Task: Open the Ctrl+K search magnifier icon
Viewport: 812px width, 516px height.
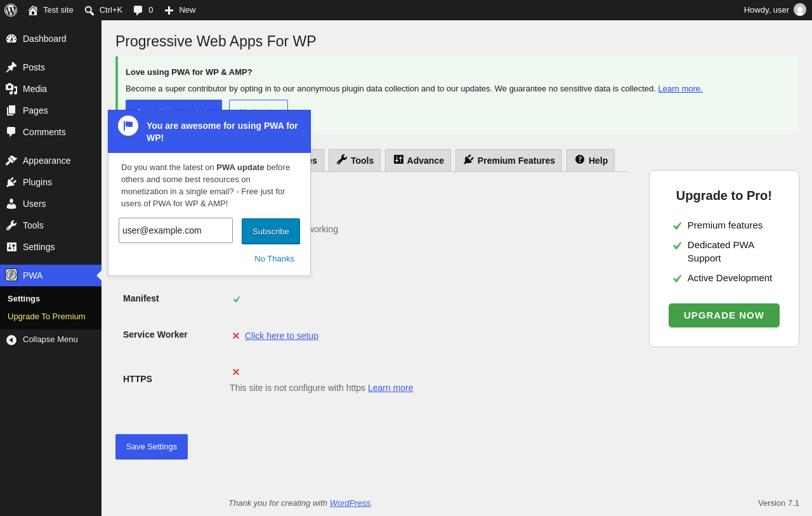Action: pos(89,10)
